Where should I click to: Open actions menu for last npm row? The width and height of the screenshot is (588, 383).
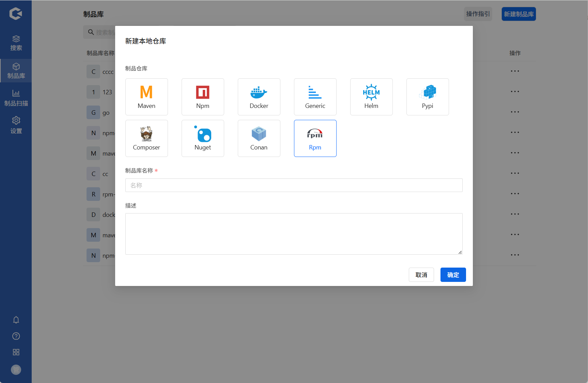coord(515,255)
